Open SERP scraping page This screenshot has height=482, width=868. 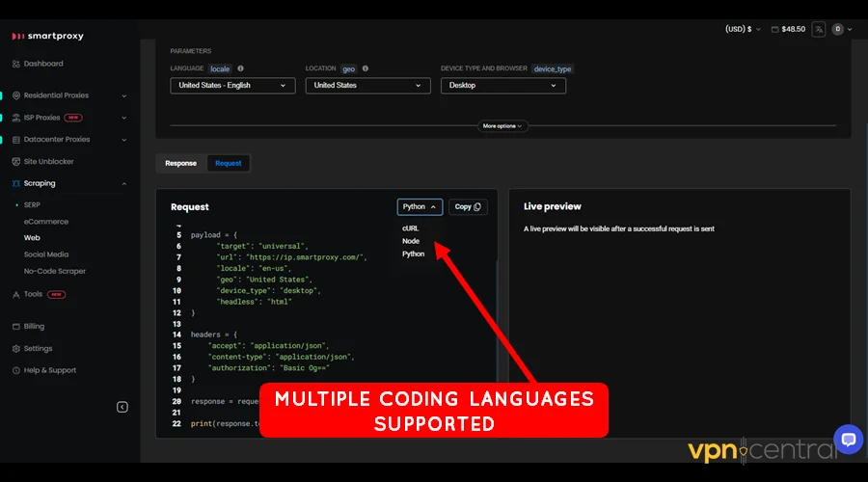(32, 204)
